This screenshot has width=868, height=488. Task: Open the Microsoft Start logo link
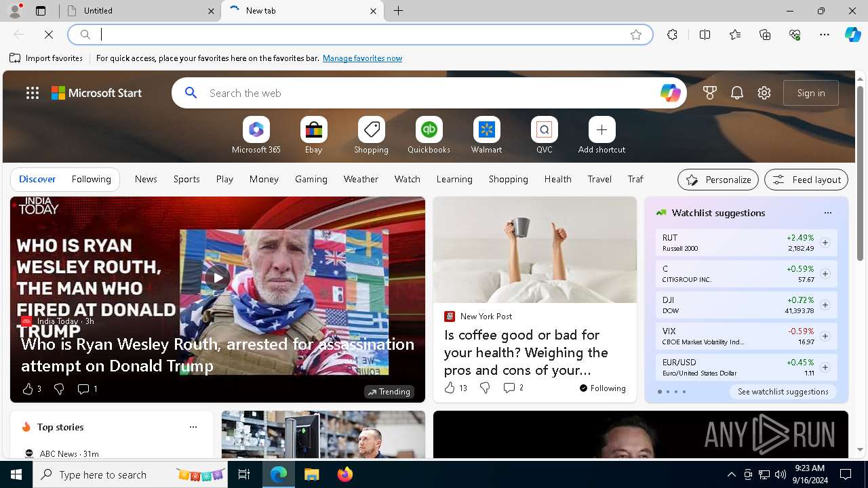coord(96,93)
